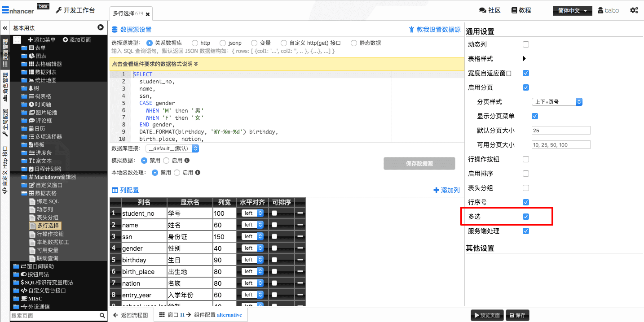The height and width of the screenshot is (322, 644).
Task: Close the 多行选择 tab with the X icon
Action: pyautogui.click(x=148, y=14)
